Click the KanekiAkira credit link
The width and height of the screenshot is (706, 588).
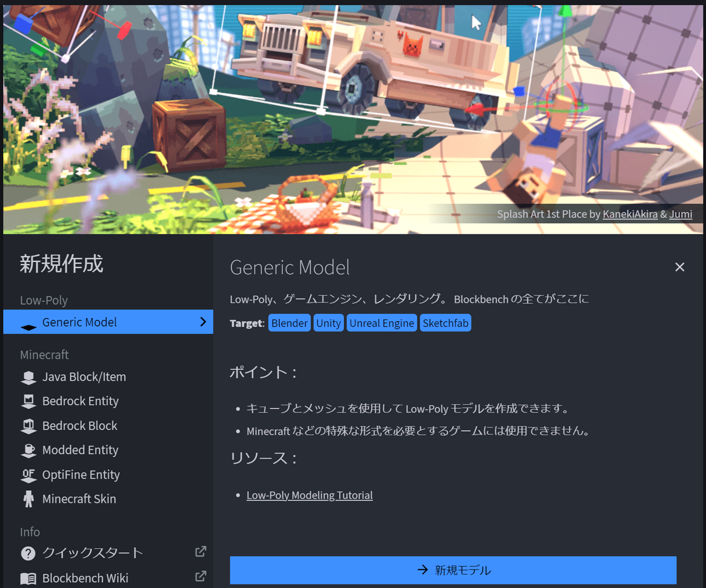click(630, 214)
